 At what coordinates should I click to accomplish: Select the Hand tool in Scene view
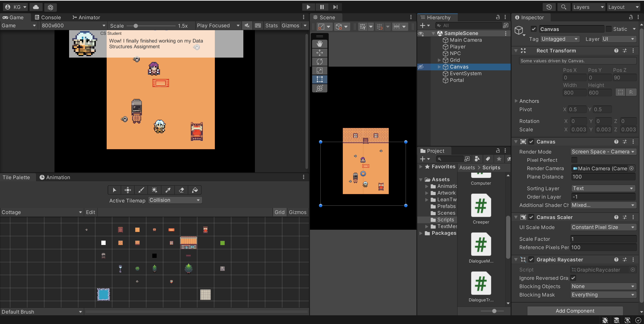319,44
